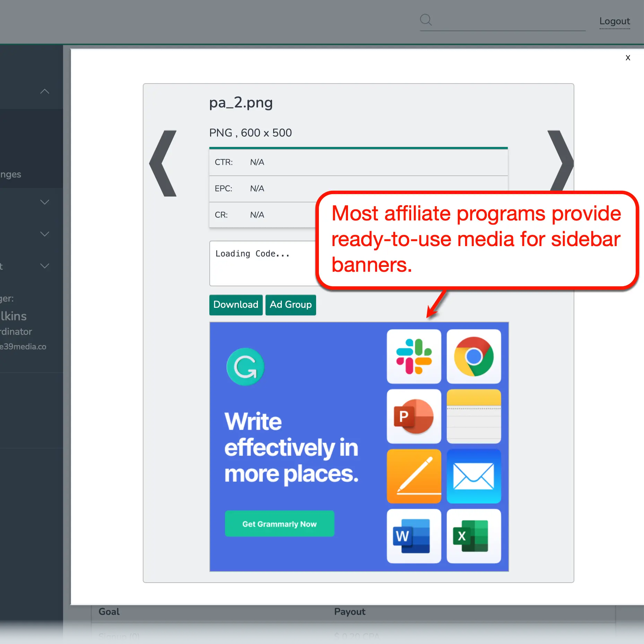Click the Ad Group button
Screen dimensions: 644x644
click(x=290, y=305)
